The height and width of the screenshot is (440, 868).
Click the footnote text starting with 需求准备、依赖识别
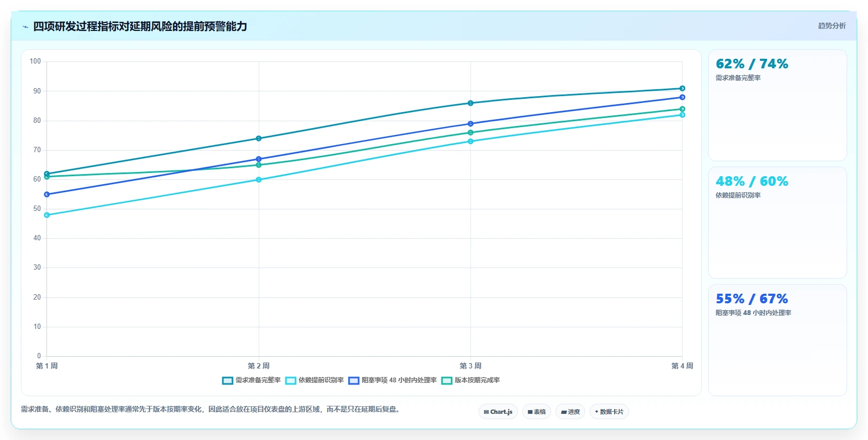pos(211,409)
